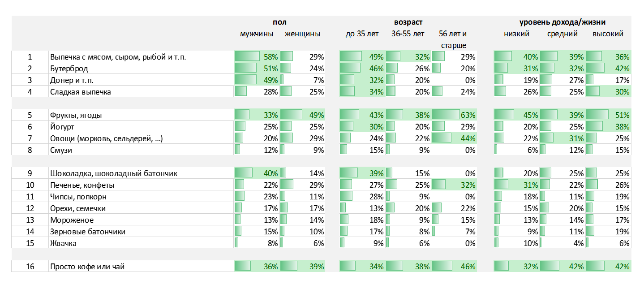Select the "мужчины" column header
644x289 pixels.
(x=257, y=34)
